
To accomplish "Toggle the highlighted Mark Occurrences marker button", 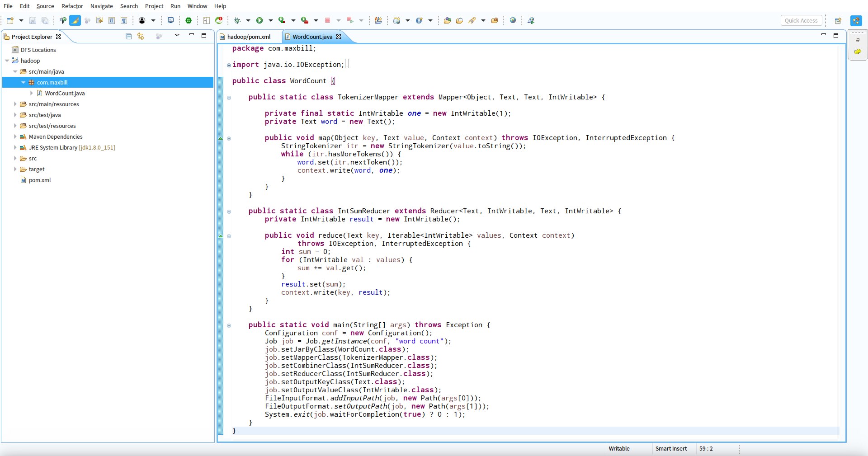I will [x=75, y=20].
